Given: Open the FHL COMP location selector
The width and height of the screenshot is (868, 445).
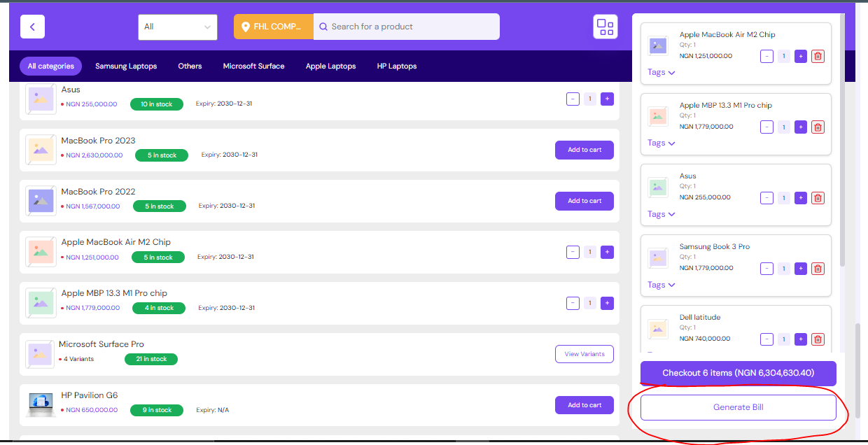Looking at the screenshot, I should [x=274, y=27].
